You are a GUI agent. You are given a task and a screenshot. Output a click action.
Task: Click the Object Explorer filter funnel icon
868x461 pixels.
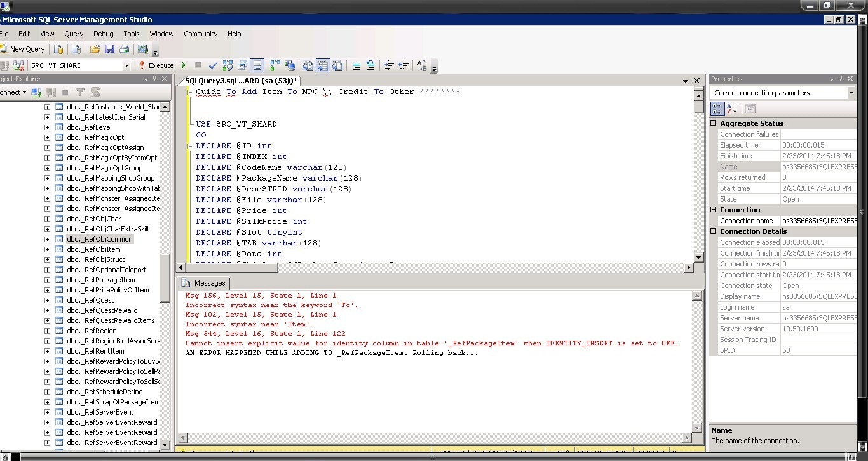(x=80, y=92)
